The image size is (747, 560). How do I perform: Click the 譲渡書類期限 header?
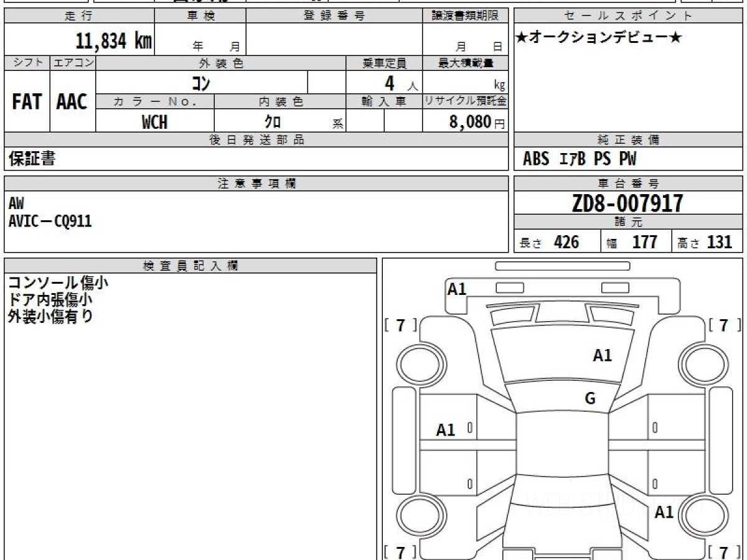point(465,16)
